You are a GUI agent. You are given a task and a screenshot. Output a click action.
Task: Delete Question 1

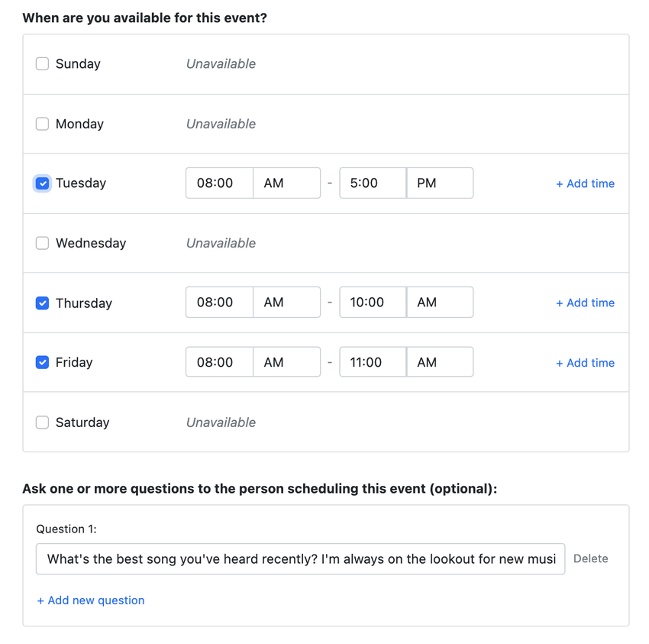[591, 558]
